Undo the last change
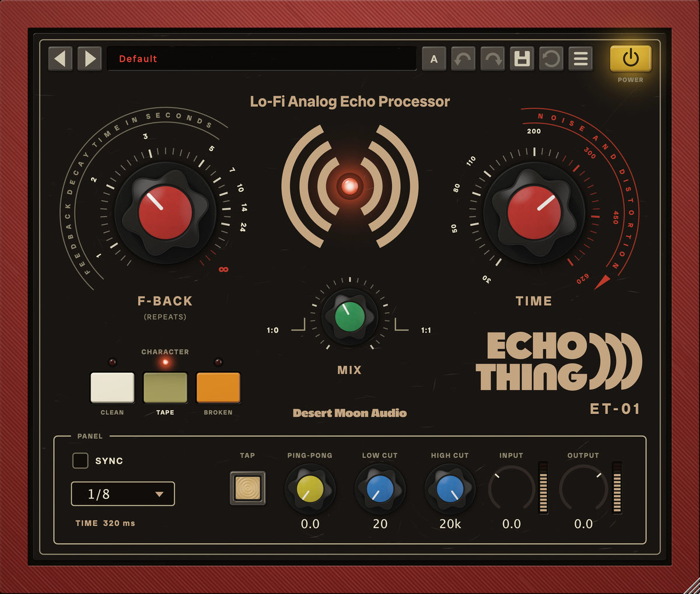Viewport: 700px width, 594px height. click(463, 58)
